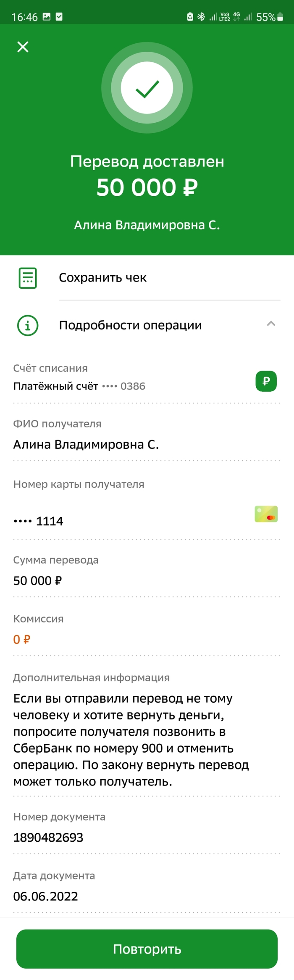Tap the document number 1890482693
The width and height of the screenshot is (294, 980).
click(x=48, y=838)
